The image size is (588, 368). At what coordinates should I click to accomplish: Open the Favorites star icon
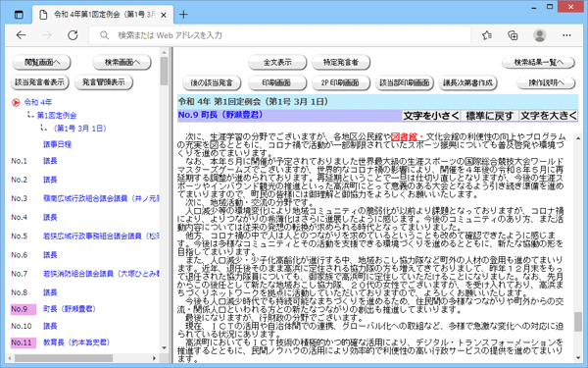[x=487, y=35]
